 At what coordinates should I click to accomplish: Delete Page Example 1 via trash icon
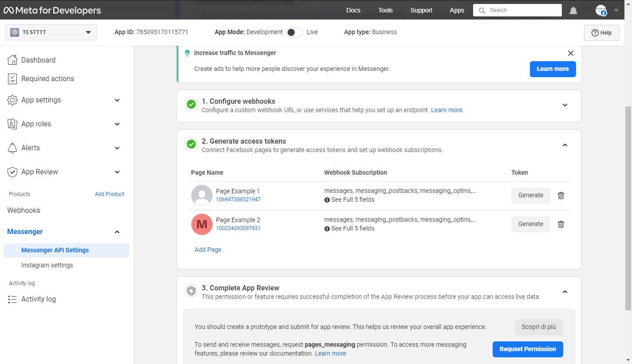(x=561, y=196)
